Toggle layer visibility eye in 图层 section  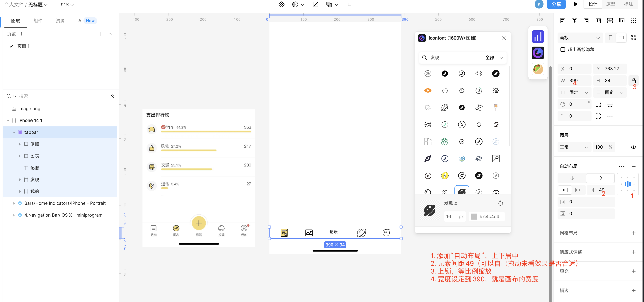click(x=633, y=147)
